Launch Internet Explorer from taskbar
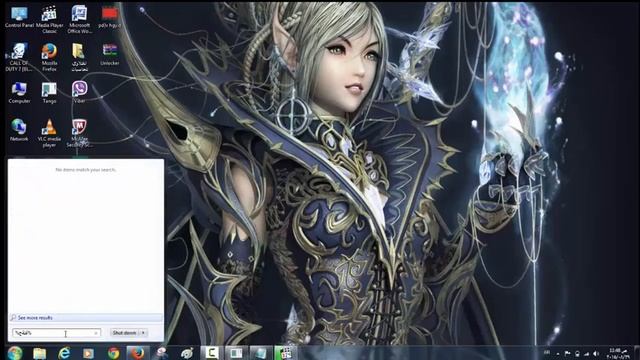The width and height of the screenshot is (640, 360). pyautogui.click(x=64, y=353)
